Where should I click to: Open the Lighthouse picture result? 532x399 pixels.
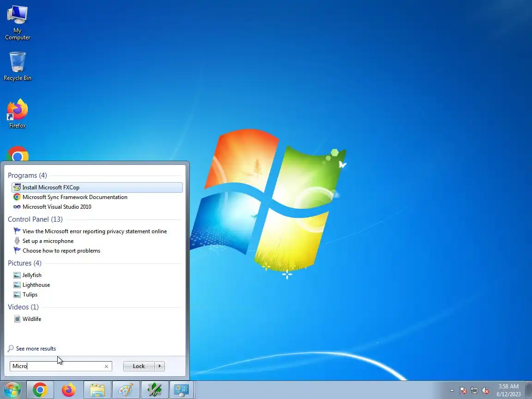pos(97,285)
